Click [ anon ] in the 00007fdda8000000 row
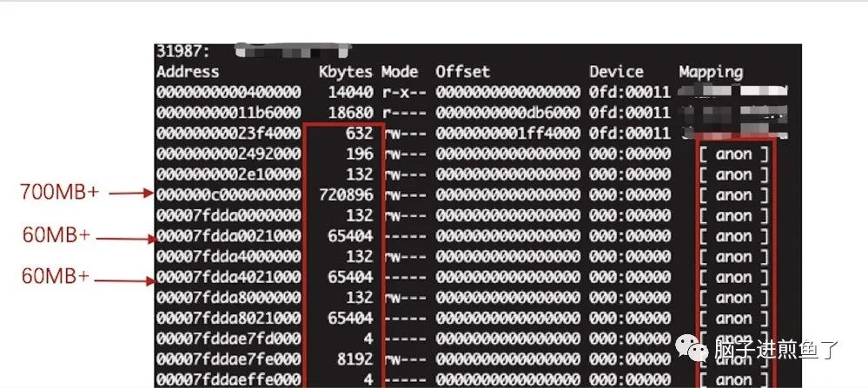The height and width of the screenshot is (388, 868). coord(734,298)
